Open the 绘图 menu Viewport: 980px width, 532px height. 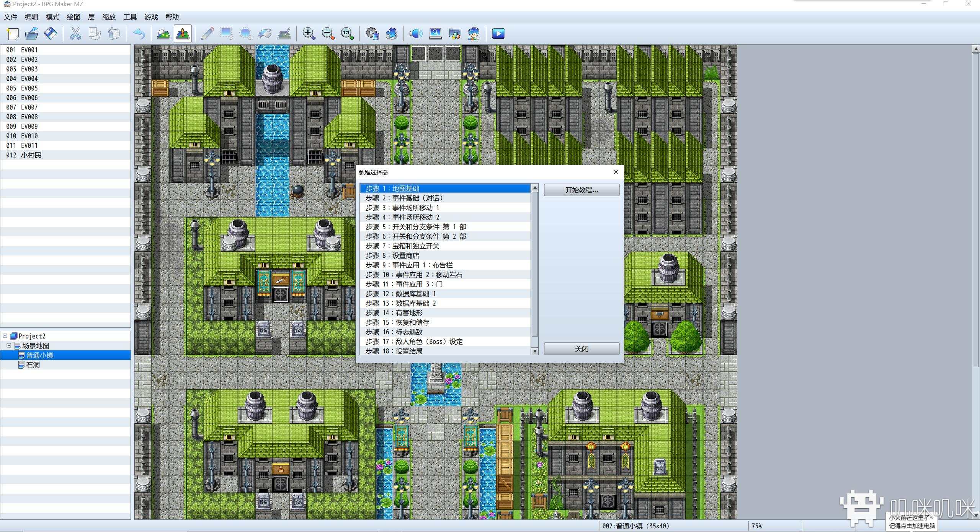click(73, 17)
